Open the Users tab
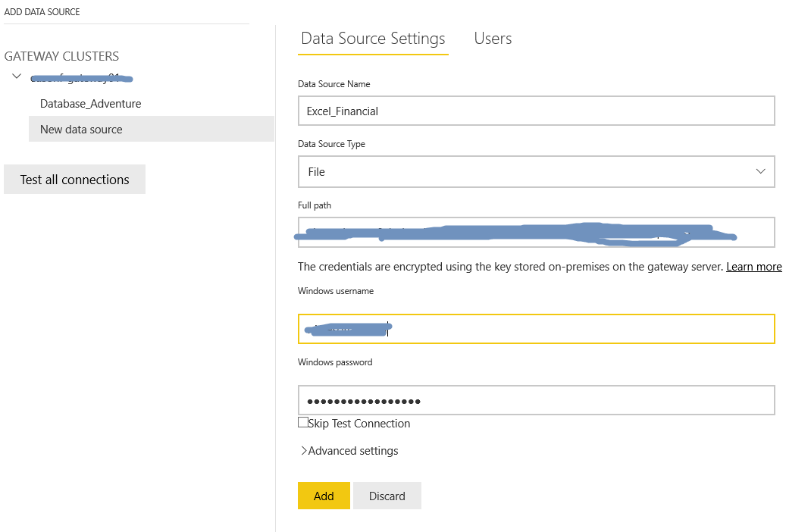 [493, 39]
